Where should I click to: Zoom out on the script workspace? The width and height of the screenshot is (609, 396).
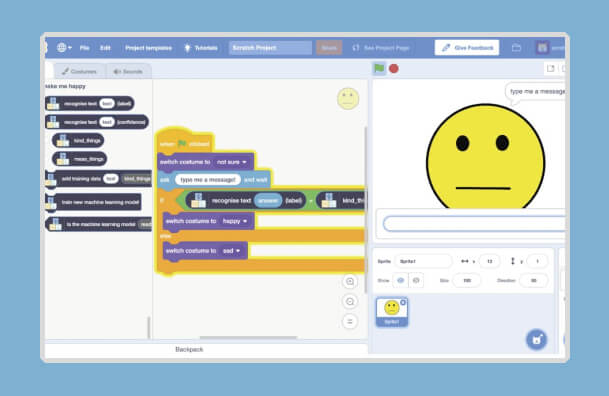click(350, 302)
